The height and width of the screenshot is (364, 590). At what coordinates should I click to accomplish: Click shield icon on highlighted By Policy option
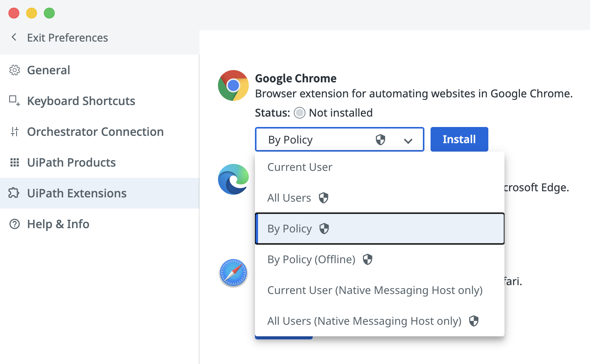point(324,229)
